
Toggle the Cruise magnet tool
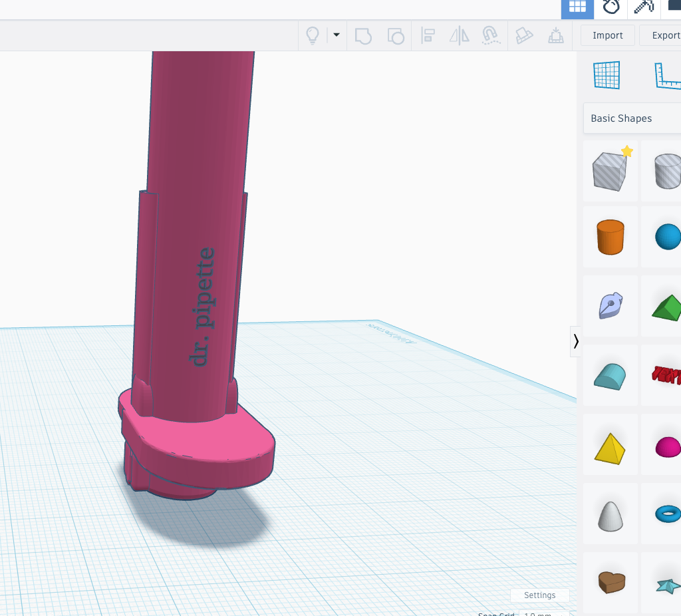491,36
